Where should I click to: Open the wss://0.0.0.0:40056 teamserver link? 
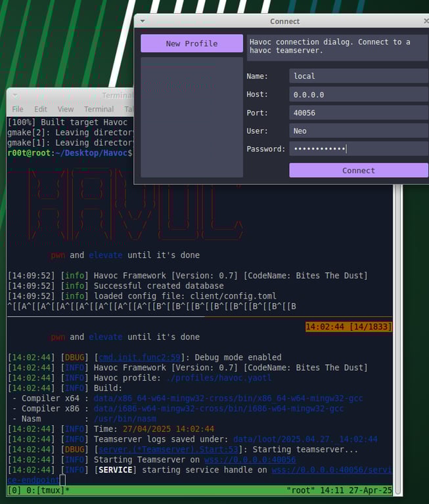[x=250, y=459]
